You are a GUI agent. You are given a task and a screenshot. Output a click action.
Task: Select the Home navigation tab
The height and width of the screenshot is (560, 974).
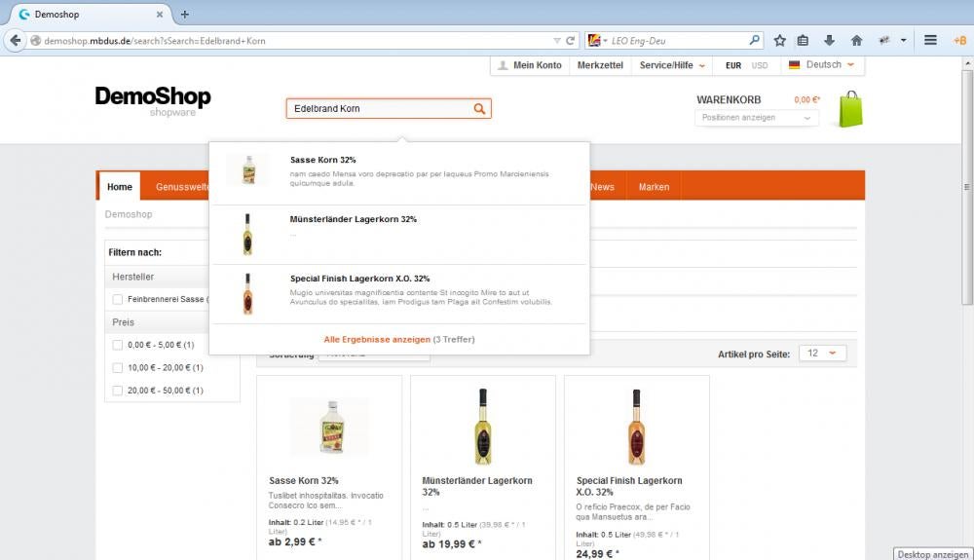tap(120, 187)
